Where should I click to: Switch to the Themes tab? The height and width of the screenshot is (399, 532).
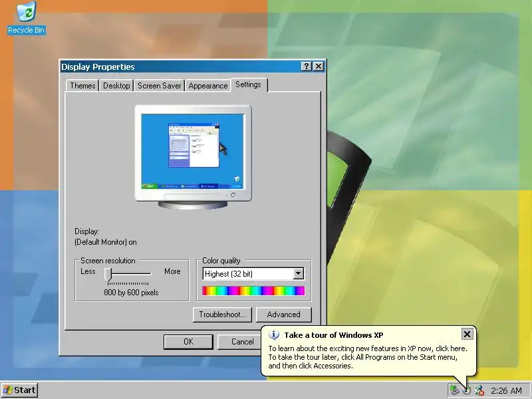coord(82,86)
